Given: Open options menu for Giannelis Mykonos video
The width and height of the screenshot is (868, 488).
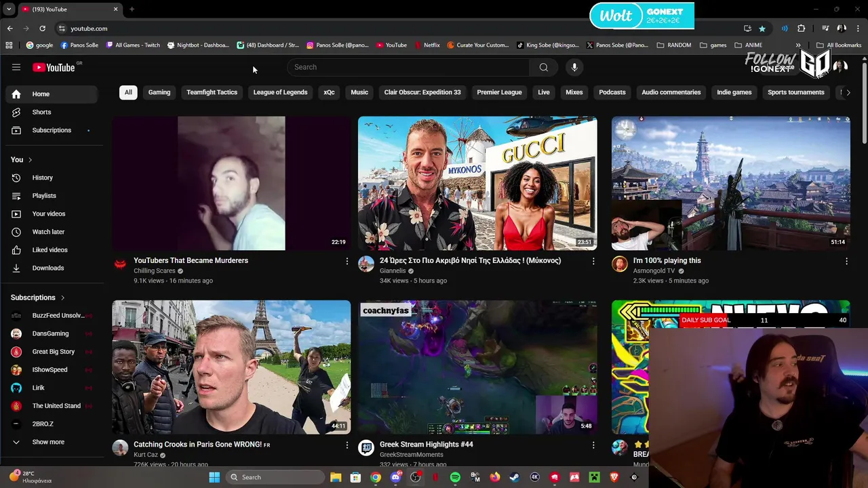Looking at the screenshot, I should click(593, 261).
